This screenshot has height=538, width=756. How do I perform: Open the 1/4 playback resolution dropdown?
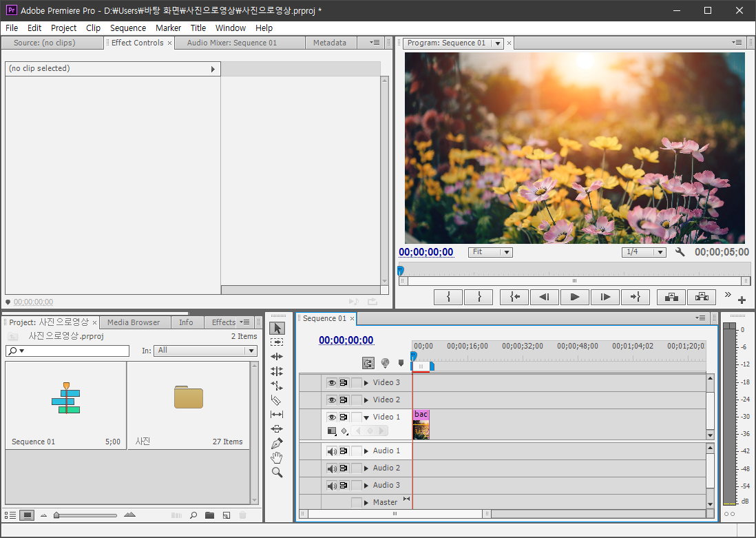pos(644,252)
